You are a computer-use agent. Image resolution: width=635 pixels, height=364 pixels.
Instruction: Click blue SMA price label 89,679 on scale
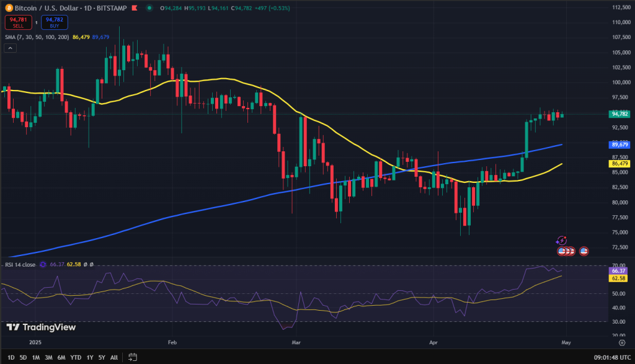tap(619, 144)
